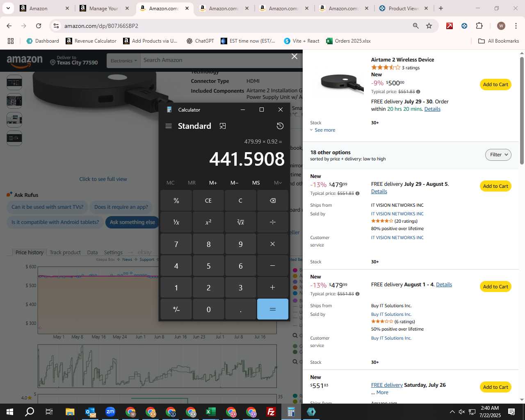The height and width of the screenshot is (420, 525).
Task: Click info icon in Buy IT Solutions offer
Action: pyautogui.click(x=357, y=294)
